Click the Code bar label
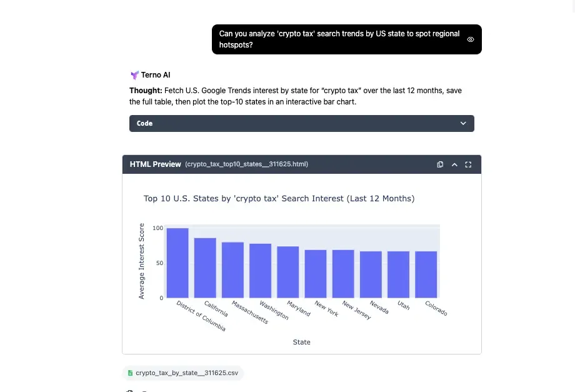The height and width of the screenshot is (392, 575). (145, 123)
